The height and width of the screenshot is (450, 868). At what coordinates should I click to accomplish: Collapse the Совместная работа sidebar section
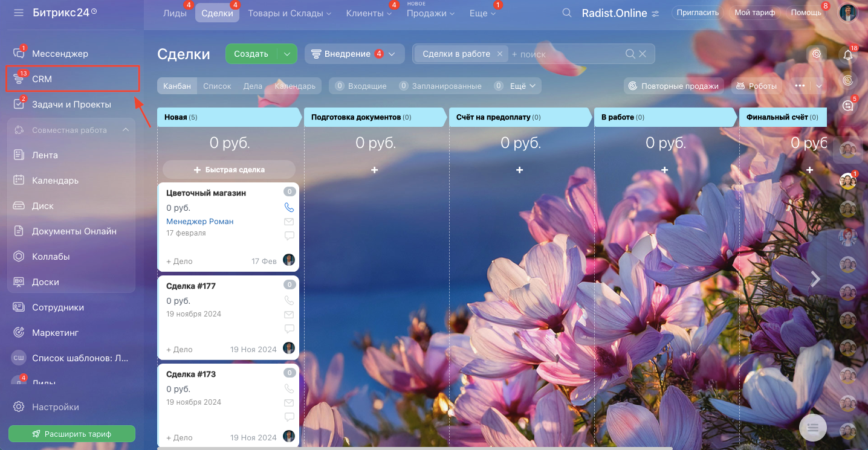click(126, 130)
